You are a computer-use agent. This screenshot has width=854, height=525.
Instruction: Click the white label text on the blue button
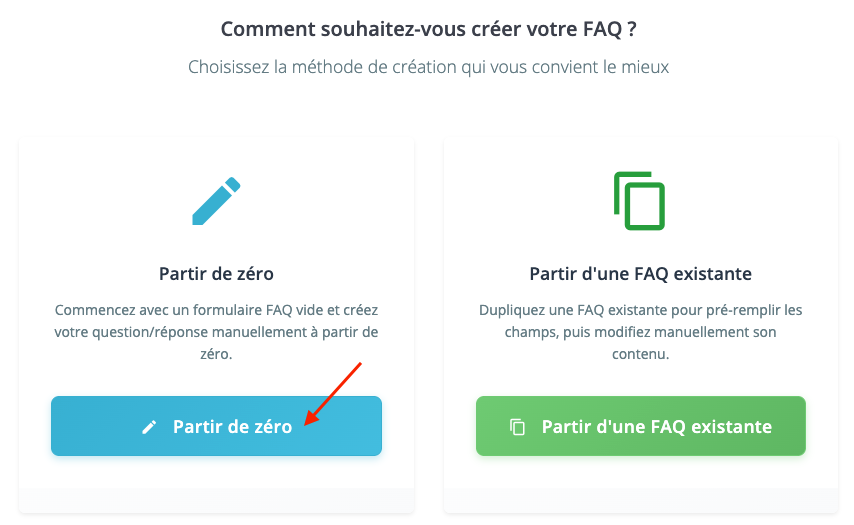[x=232, y=427]
